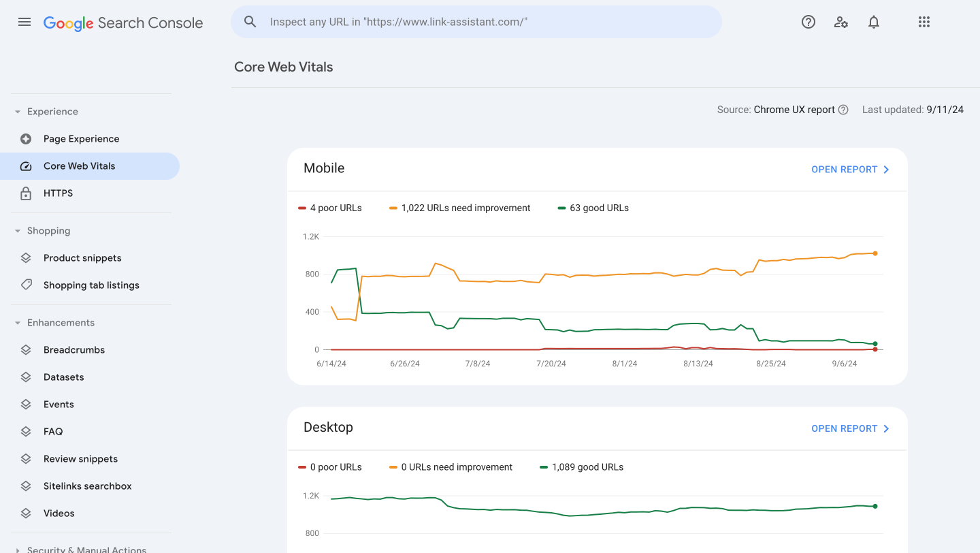Click the Product snippets layers icon
The height and width of the screenshot is (553, 980).
coord(26,258)
